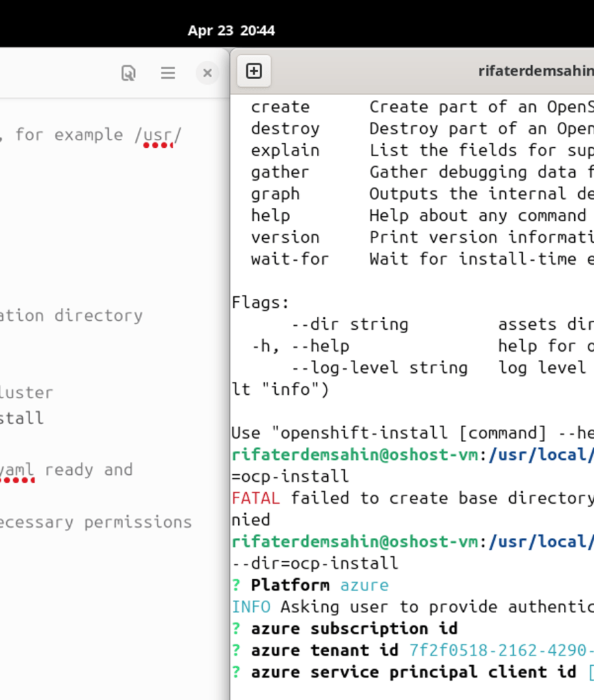This screenshot has width=594, height=700.
Task: Click the '-h, --help' flag line
Action: click(300, 346)
